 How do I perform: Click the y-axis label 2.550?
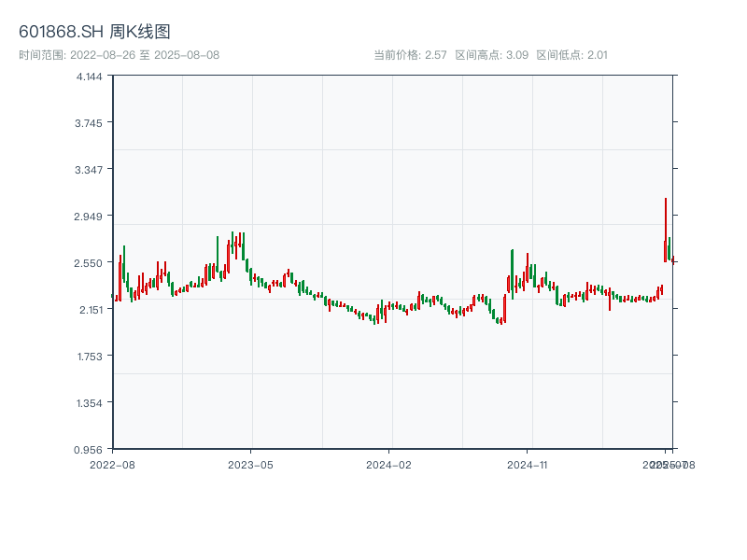coord(88,263)
